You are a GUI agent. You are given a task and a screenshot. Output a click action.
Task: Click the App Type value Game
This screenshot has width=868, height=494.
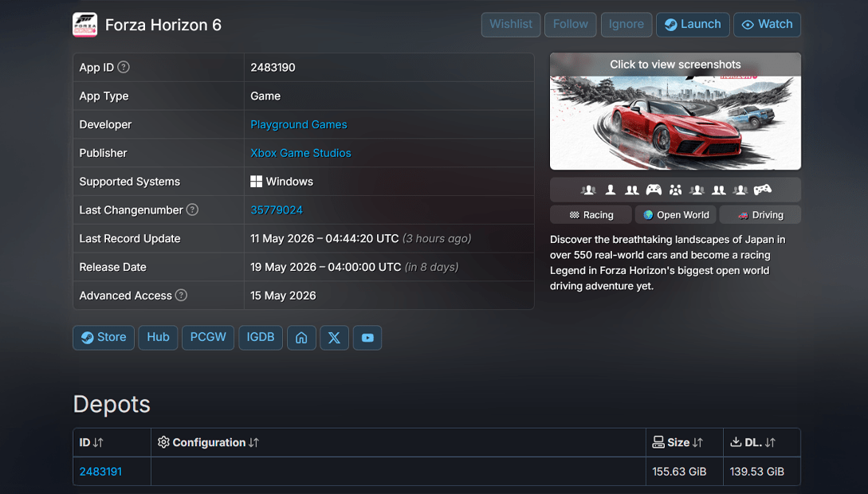[x=265, y=96]
